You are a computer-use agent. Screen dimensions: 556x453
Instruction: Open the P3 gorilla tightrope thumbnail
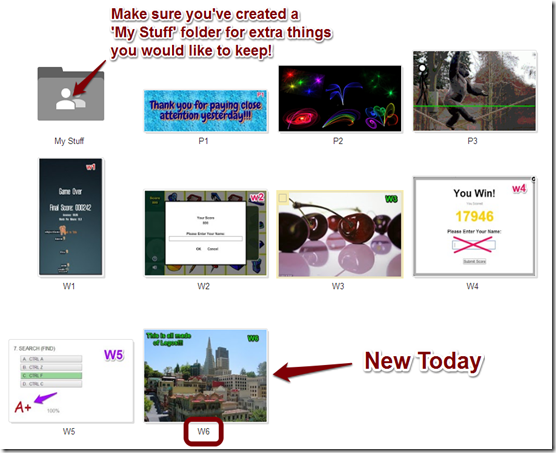[x=475, y=91]
